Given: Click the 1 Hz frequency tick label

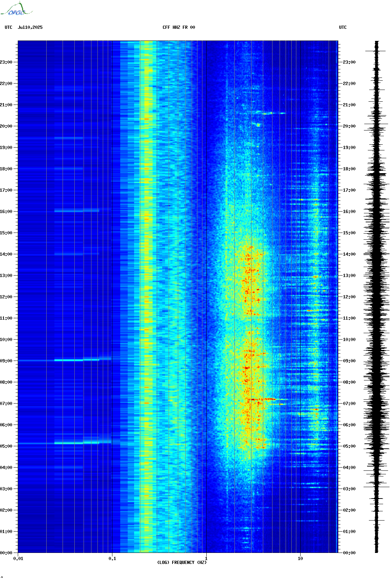Looking at the screenshot, I should click(206, 559).
